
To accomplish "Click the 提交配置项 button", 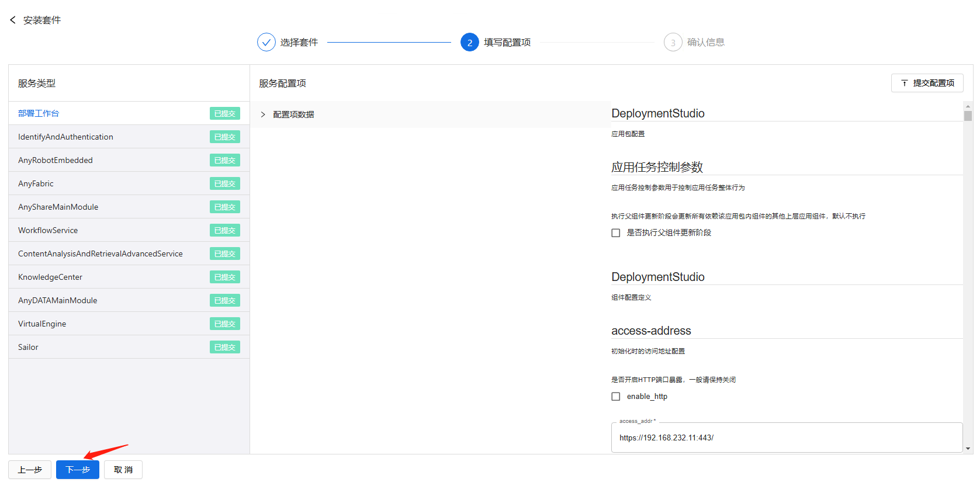I will (x=927, y=83).
